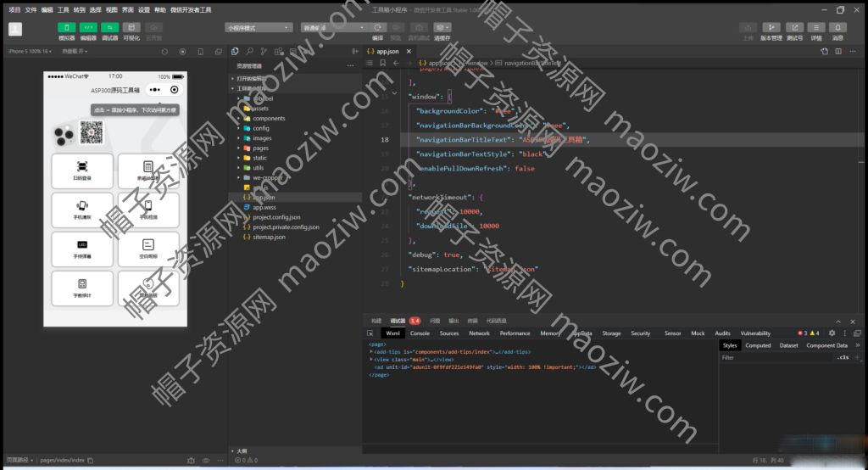Switch to the Storage tab
This screenshot has height=470, width=868.
click(611, 333)
